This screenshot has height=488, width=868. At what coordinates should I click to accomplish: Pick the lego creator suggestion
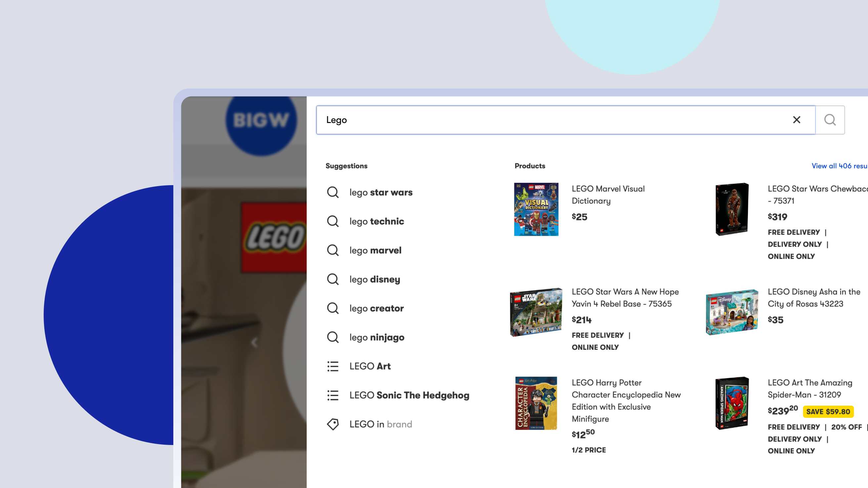(376, 308)
